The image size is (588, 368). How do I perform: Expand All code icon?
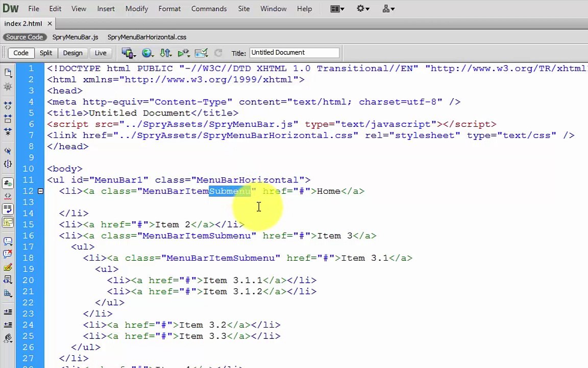click(8, 131)
